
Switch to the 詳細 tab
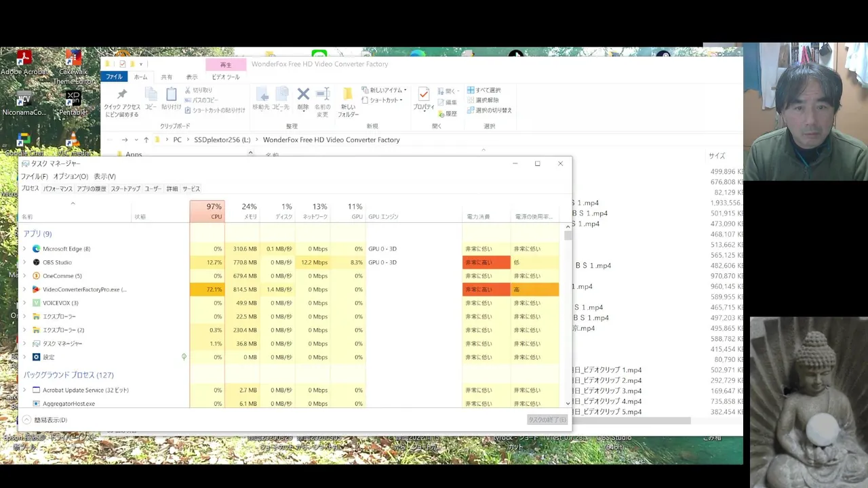[x=172, y=189]
